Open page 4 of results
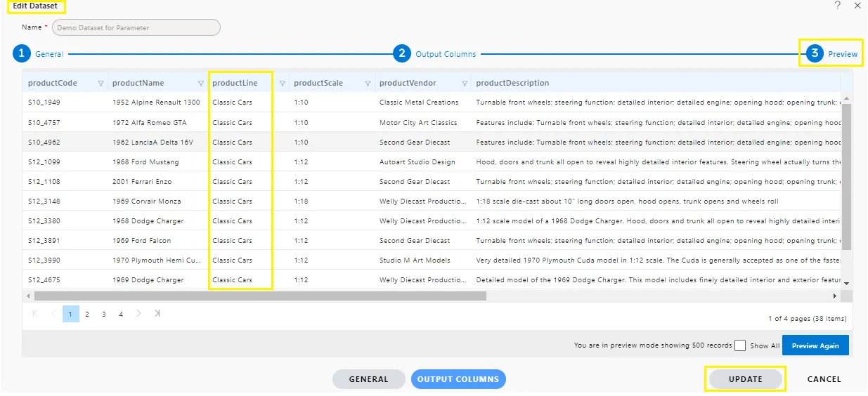The height and width of the screenshot is (396, 868). (121, 314)
